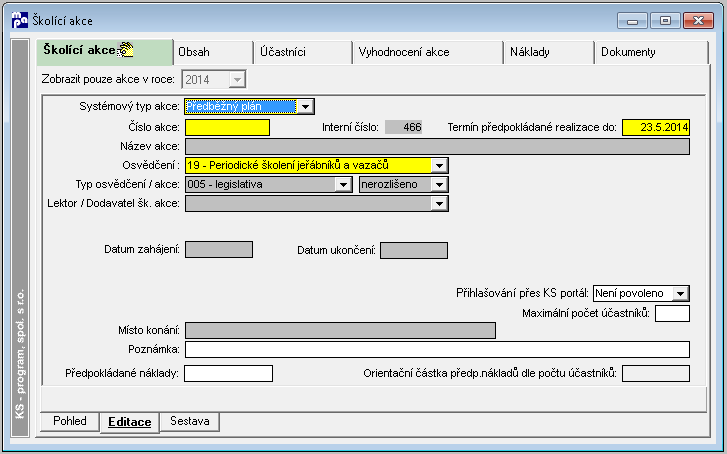Screen dimensions: 727x454
Task: Open the 005 - legislativa dropdown
Action: [x=343, y=185]
